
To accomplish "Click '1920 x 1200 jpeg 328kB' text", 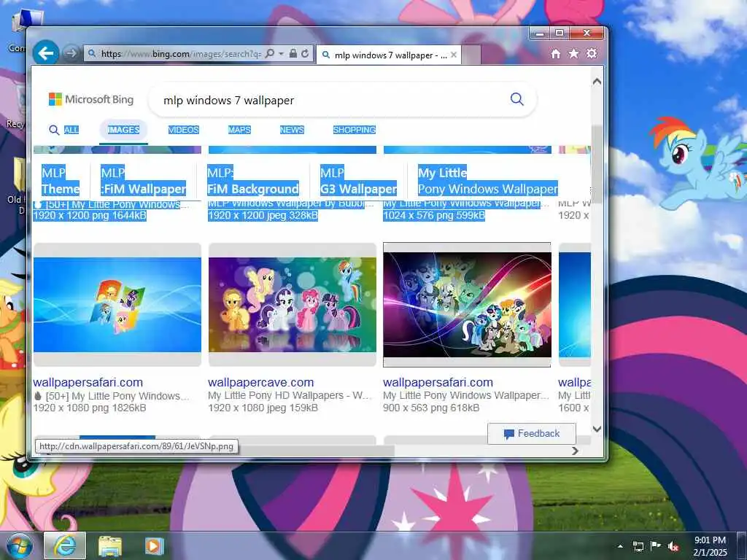I will [x=263, y=216].
